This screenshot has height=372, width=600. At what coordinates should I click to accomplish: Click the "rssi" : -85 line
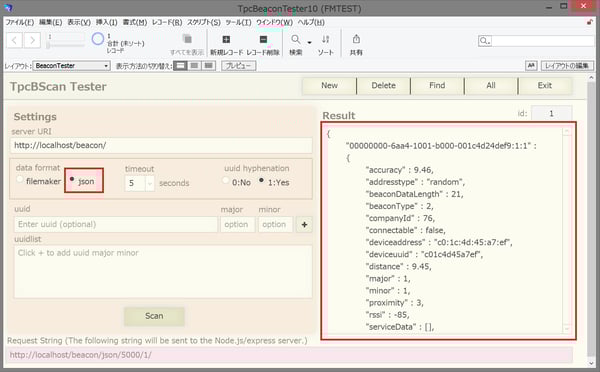[x=387, y=315]
